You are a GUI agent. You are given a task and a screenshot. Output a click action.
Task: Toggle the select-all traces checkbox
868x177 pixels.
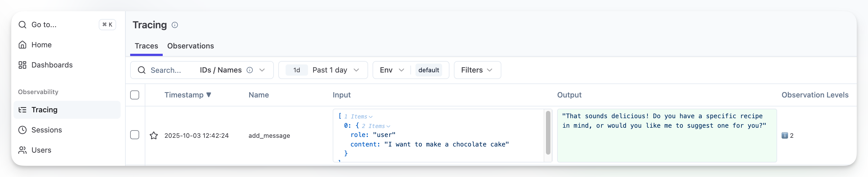(135, 95)
